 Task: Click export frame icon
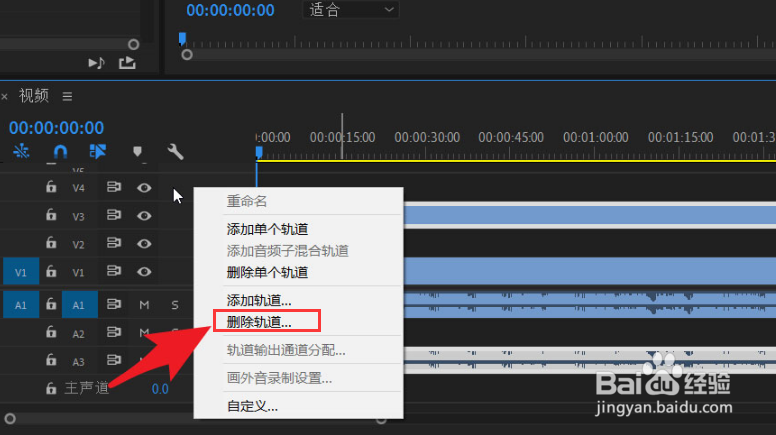click(x=127, y=63)
